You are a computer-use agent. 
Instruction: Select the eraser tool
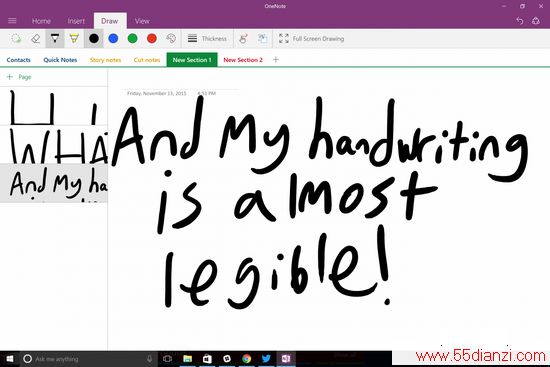pyautogui.click(x=35, y=39)
